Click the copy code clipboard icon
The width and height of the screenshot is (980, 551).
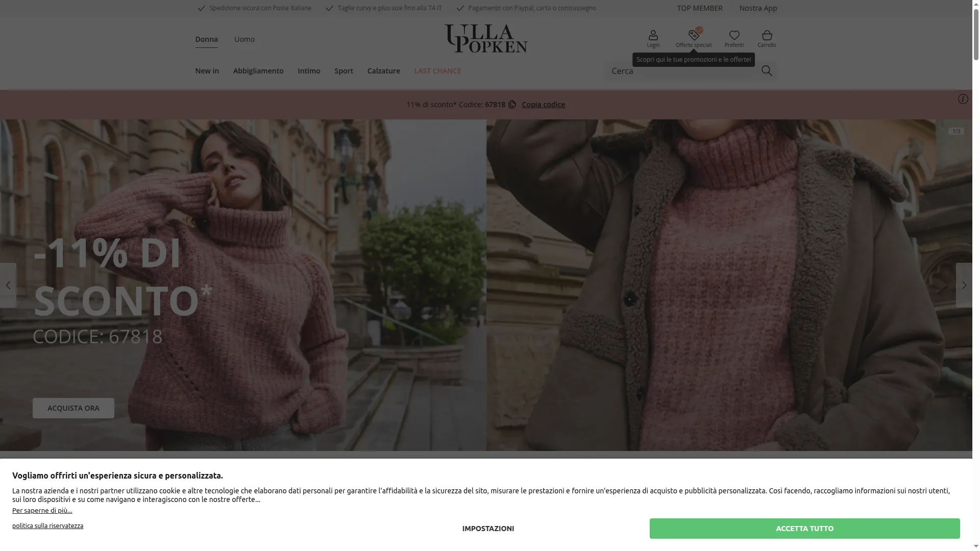512,104
